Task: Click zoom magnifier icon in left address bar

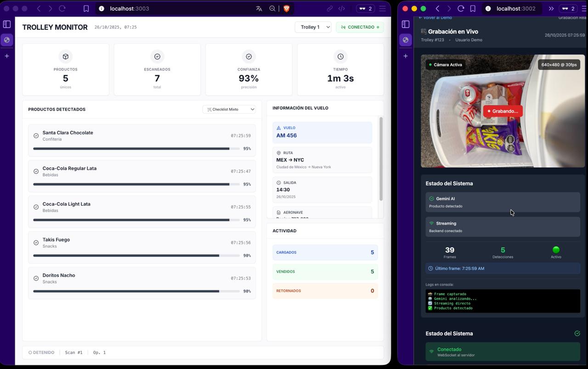Action: tap(272, 8)
